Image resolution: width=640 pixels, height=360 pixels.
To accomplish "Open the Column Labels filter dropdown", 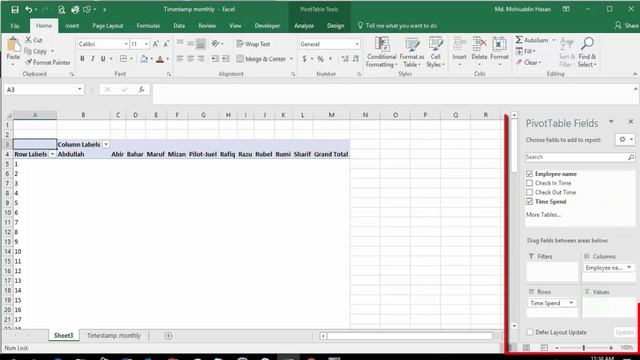I will pyautogui.click(x=106, y=144).
